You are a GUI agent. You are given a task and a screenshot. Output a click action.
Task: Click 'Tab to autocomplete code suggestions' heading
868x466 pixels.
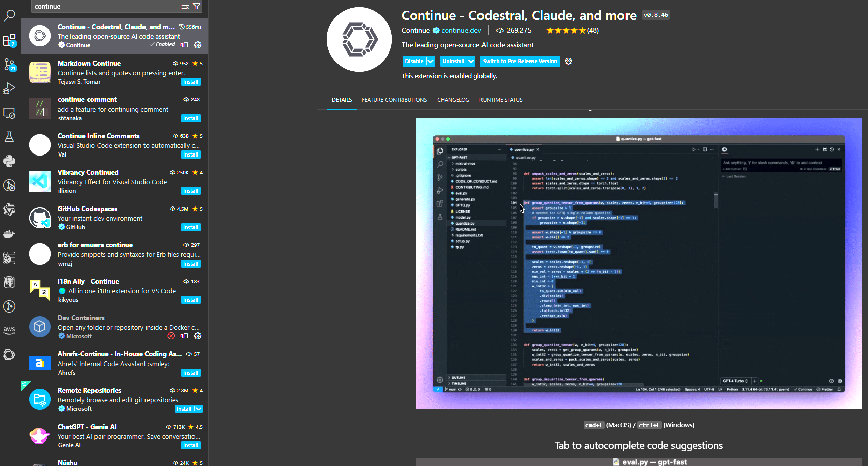coord(639,445)
